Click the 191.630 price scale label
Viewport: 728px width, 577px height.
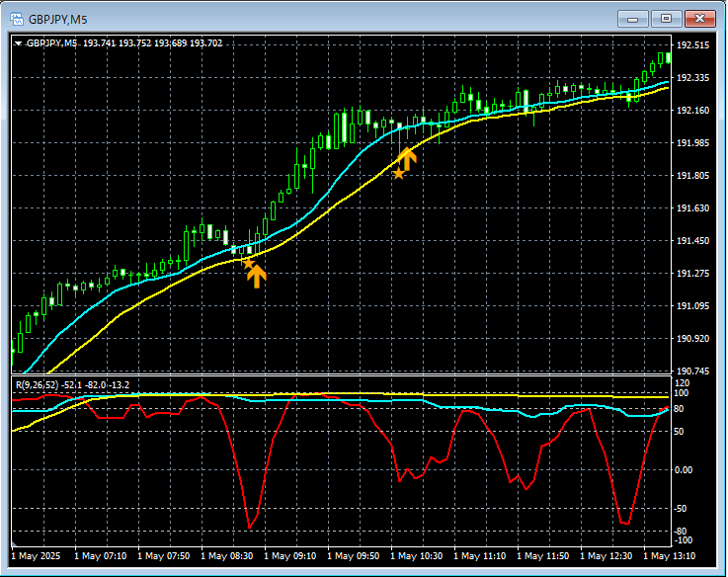693,208
